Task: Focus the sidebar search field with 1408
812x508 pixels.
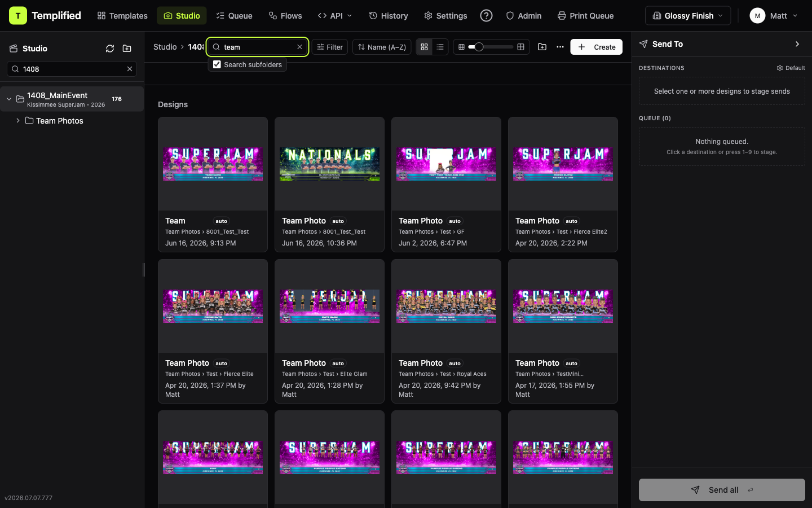Action: click(72, 69)
